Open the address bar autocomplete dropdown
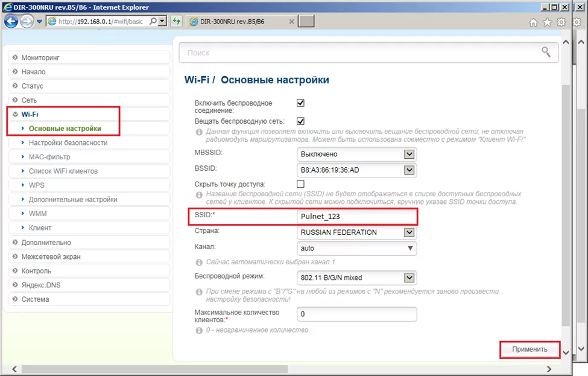588x376 pixels. (162, 21)
